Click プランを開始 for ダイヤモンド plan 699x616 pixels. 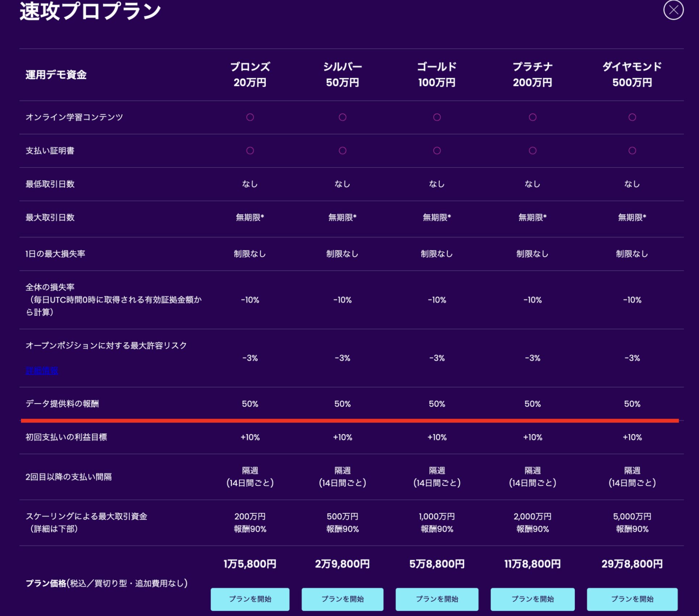click(x=632, y=599)
